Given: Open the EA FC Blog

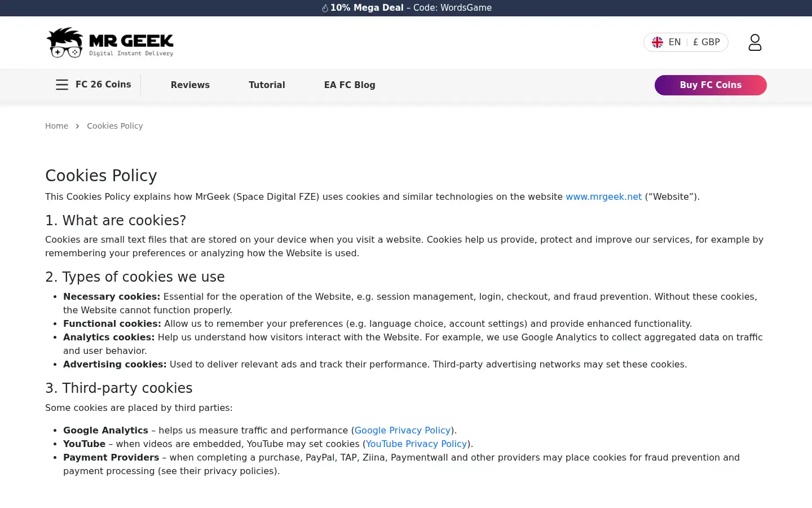Looking at the screenshot, I should pyautogui.click(x=350, y=85).
